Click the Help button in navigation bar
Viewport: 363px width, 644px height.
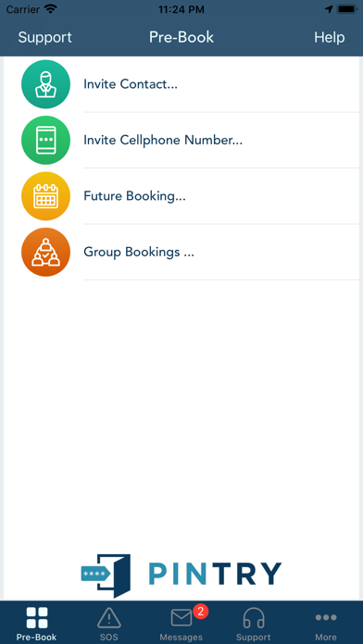click(x=330, y=37)
